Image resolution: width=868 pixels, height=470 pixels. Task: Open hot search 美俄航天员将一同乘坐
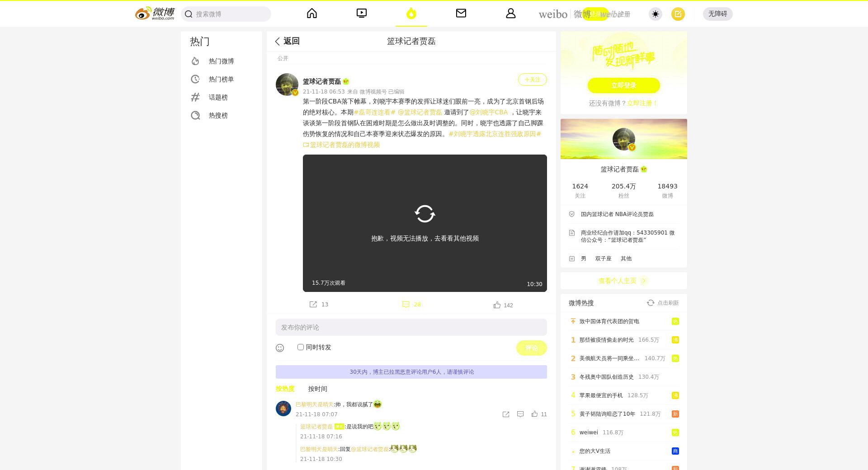[x=609, y=358]
